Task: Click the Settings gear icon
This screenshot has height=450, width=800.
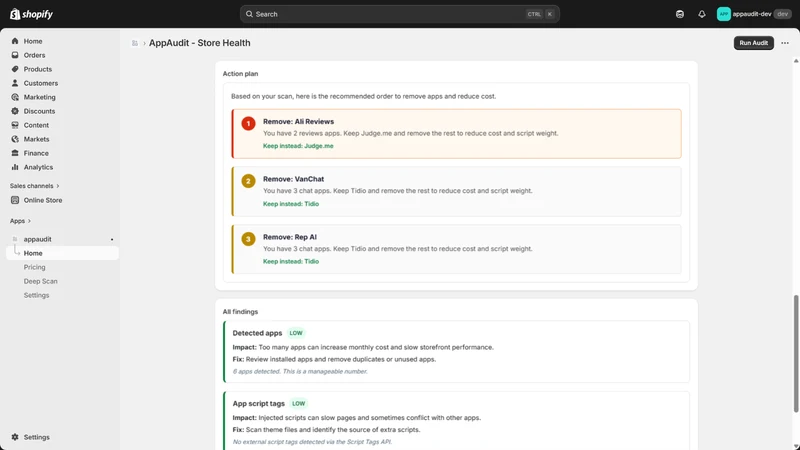Action: coord(15,437)
